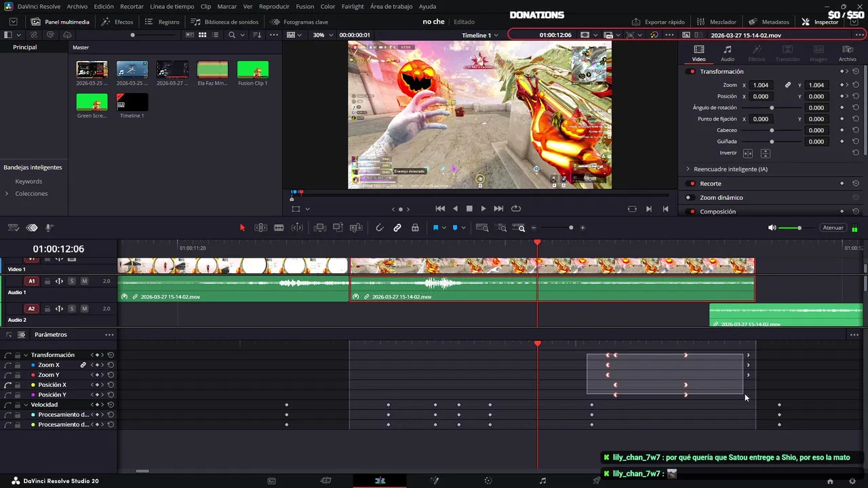Reset the Cabeceo parameter in the Inspector
Screen dimensions: 868x488
click(856, 130)
